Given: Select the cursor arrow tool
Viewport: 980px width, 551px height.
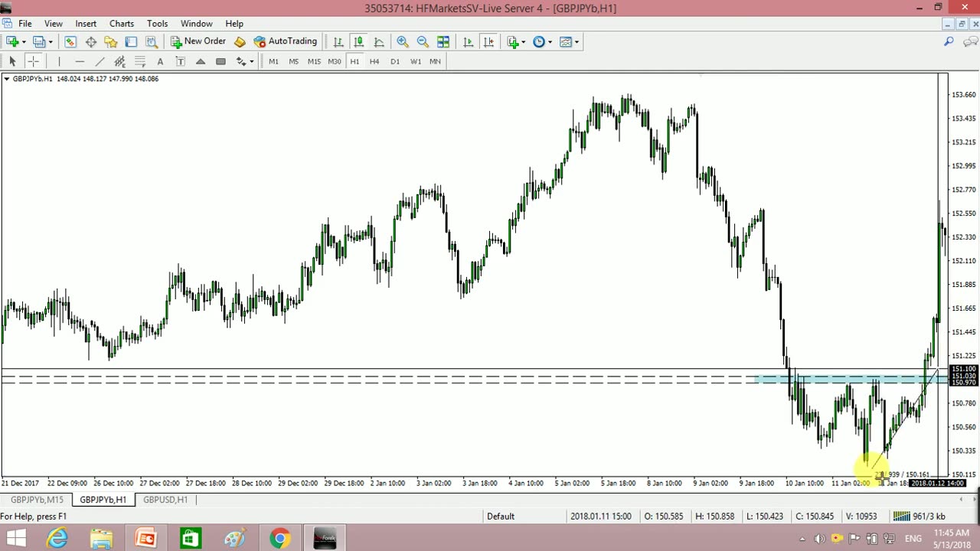Looking at the screenshot, I should 12,61.
